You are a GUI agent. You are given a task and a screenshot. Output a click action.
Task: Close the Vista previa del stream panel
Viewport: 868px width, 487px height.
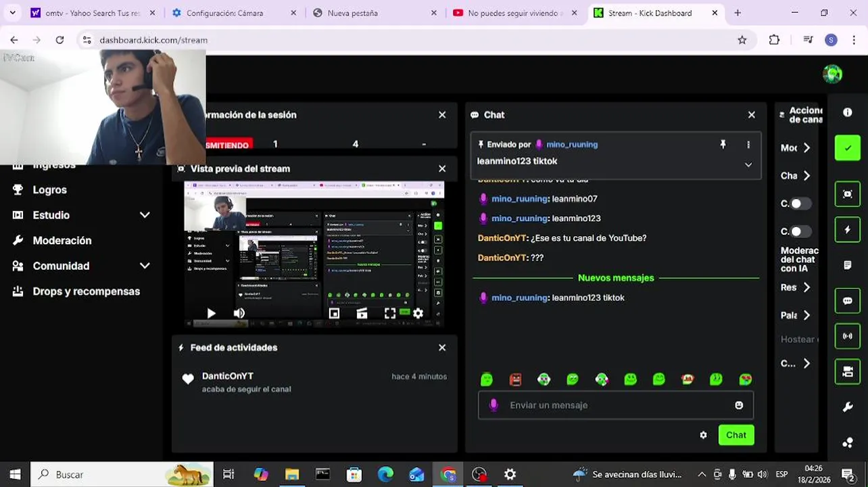[x=442, y=168]
